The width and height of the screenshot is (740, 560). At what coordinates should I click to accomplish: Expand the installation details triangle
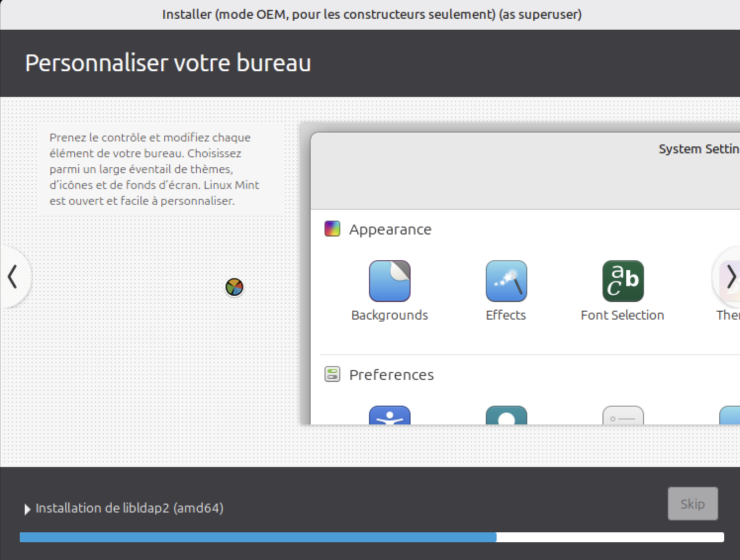tap(27, 509)
